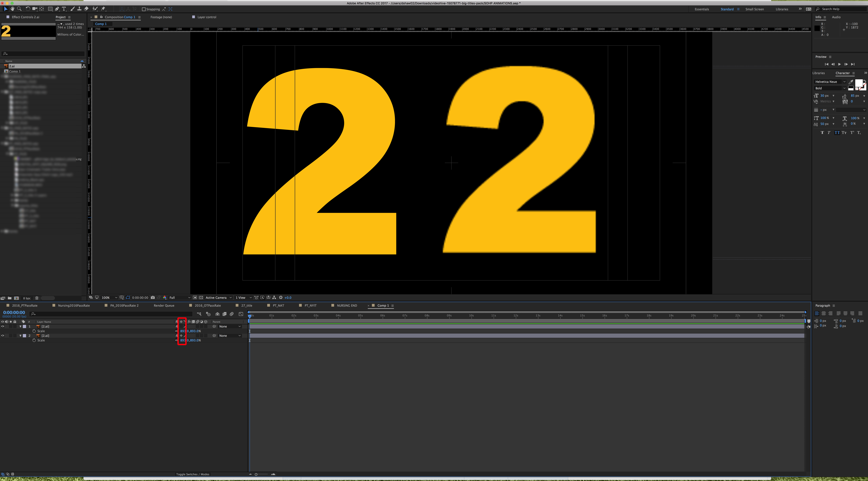Select the Zoom magnifier tool
Viewport: 868px width, 481px height.
click(19, 9)
